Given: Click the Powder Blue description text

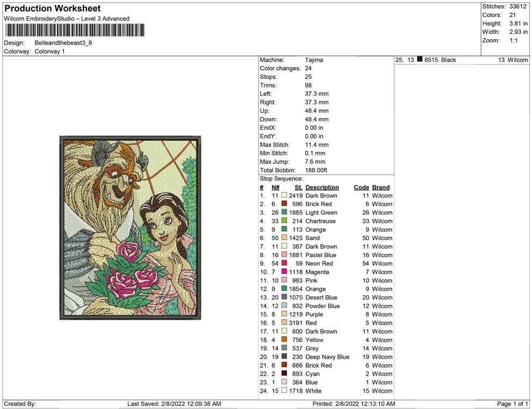Looking at the screenshot, I should click(322, 305).
